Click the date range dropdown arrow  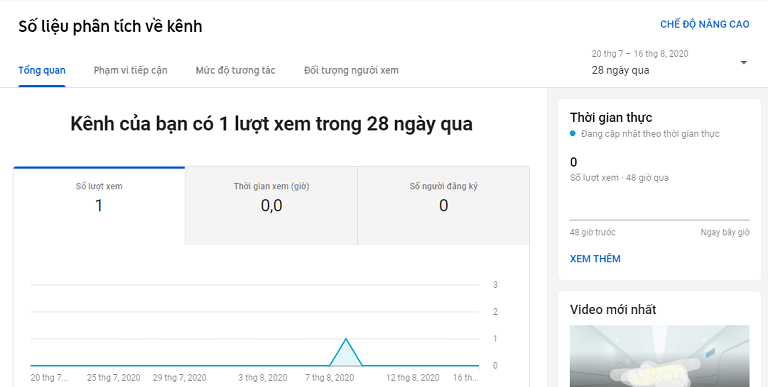pos(744,63)
